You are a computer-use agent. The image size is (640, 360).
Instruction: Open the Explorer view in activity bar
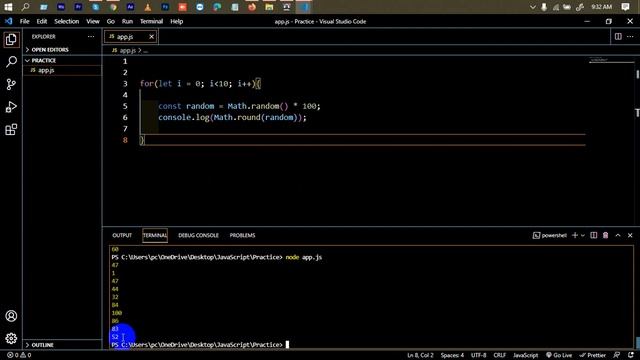tap(11, 40)
